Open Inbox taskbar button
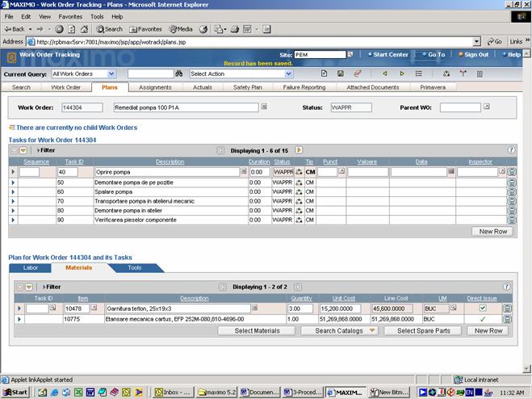This screenshot has width=532, height=399. 174,393
